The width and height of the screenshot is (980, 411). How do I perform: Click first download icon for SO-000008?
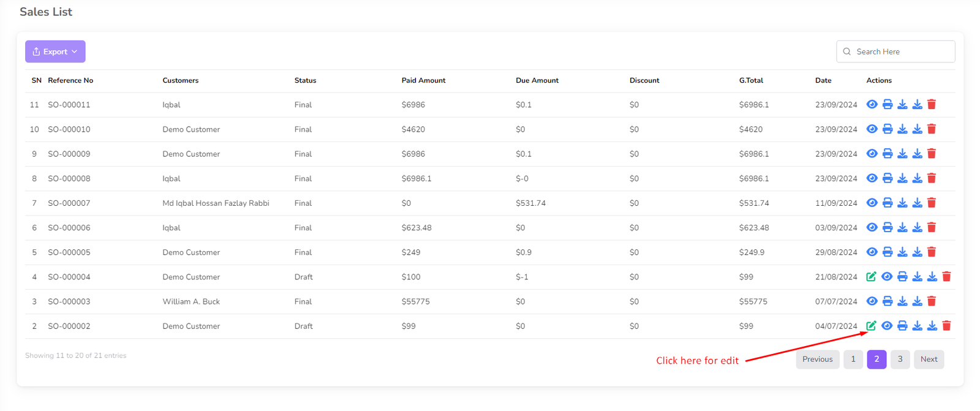[902, 178]
